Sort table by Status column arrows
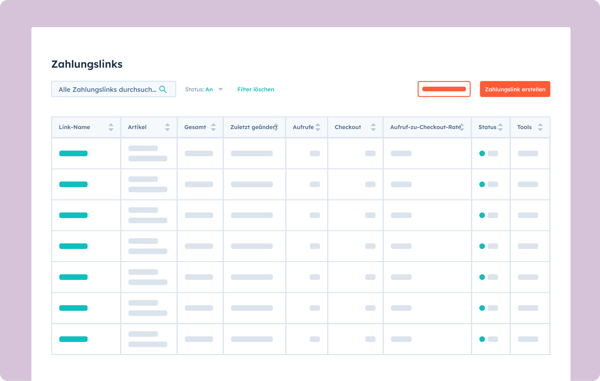Screen dimensions: 600x381 (500, 127)
